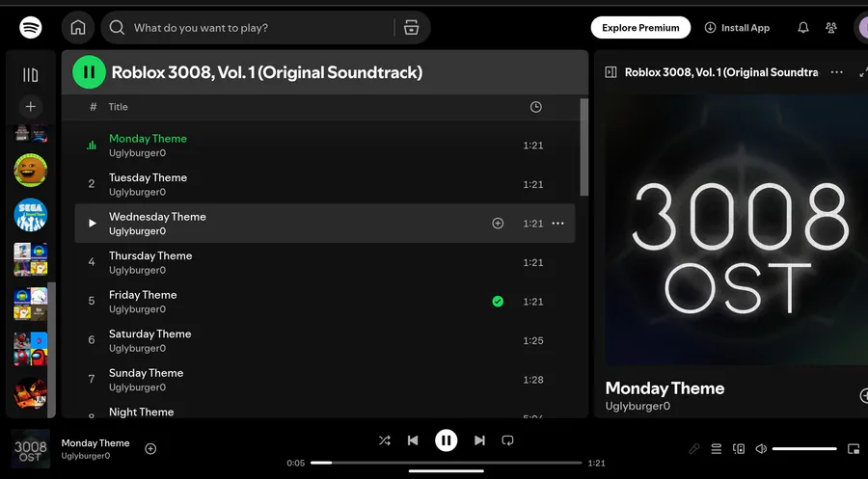The image size is (868, 479).
Task: Click the Spotify logo
Action: (31, 27)
